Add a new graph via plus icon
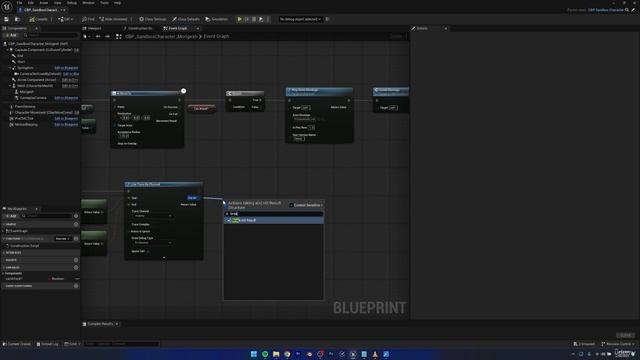 pos(76,224)
